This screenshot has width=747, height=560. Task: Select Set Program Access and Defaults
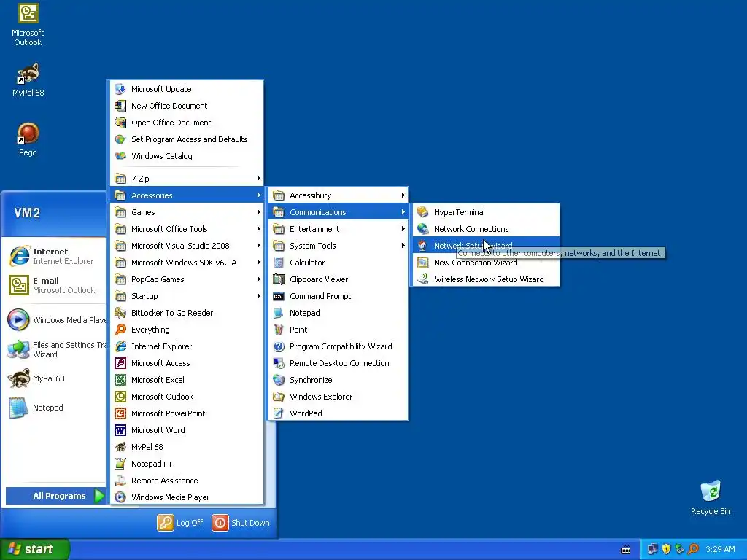187,139
